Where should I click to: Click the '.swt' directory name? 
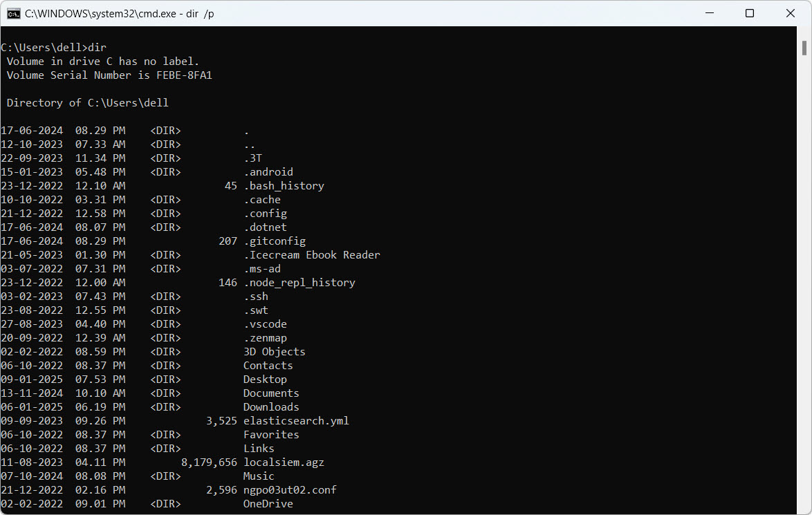pyautogui.click(x=256, y=310)
